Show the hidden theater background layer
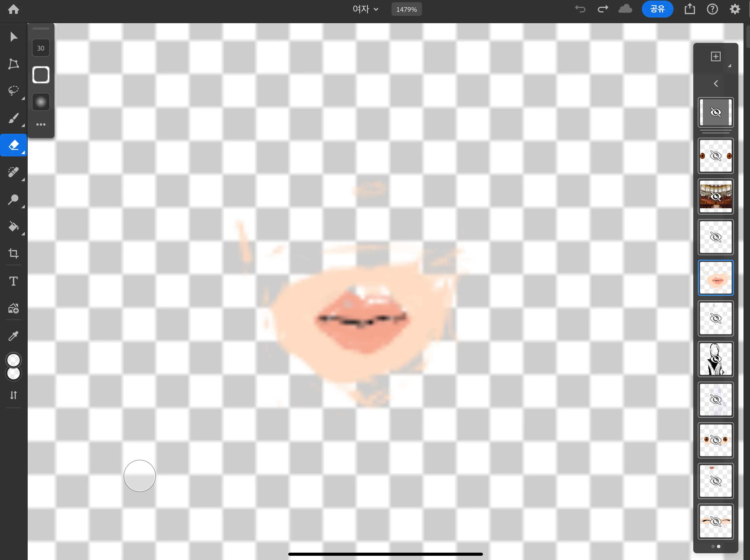 coord(716,197)
